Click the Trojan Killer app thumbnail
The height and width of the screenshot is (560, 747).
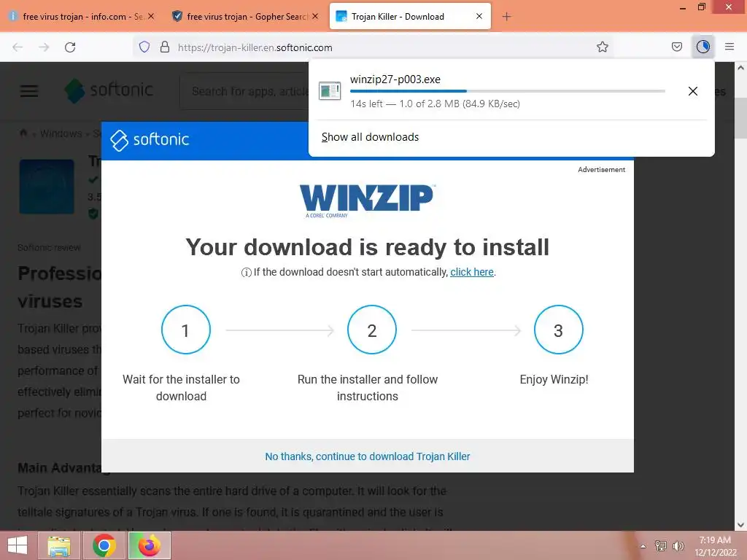tap(47, 187)
